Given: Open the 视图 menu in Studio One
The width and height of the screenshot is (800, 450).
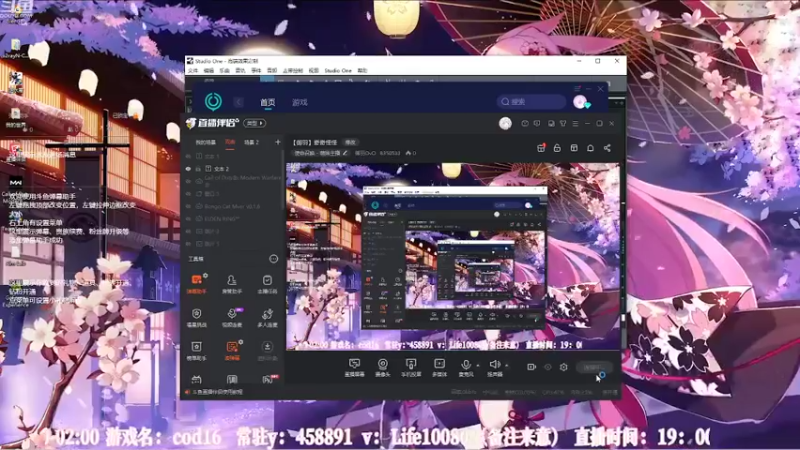Looking at the screenshot, I should [x=314, y=70].
